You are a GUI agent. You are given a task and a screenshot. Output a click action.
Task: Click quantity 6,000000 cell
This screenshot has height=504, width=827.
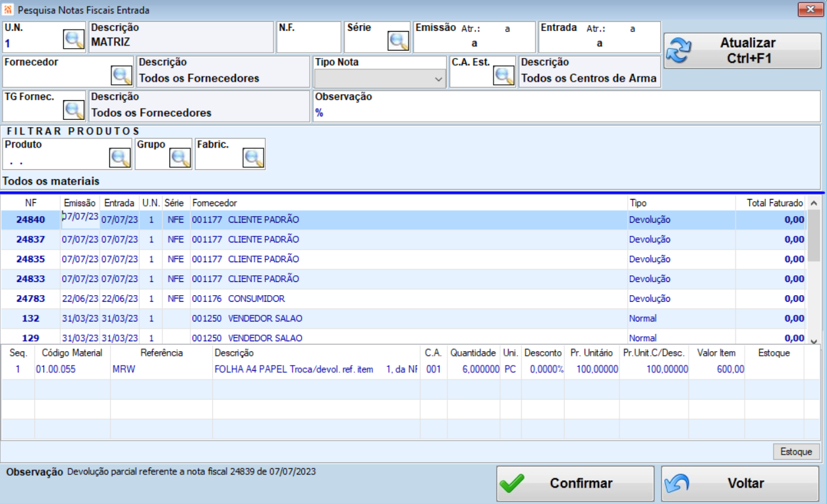pos(474,370)
